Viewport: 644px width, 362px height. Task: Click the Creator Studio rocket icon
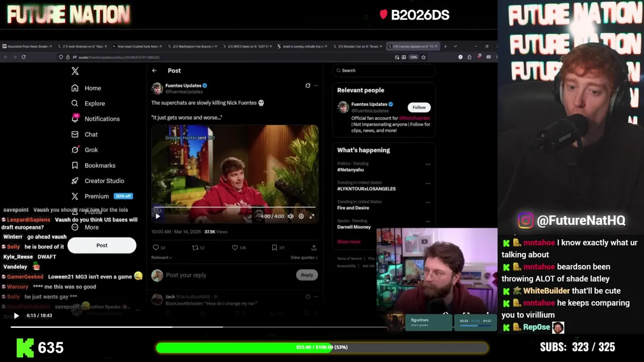point(75,180)
